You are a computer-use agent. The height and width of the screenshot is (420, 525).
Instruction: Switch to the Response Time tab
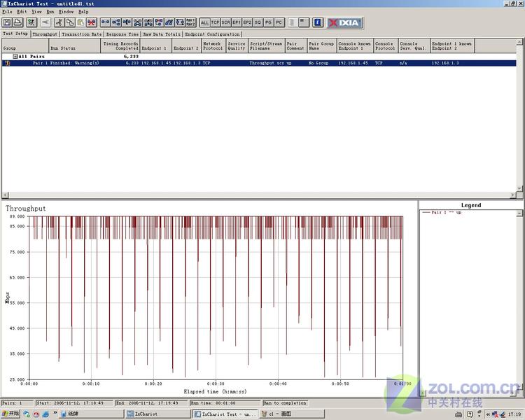tap(122, 34)
